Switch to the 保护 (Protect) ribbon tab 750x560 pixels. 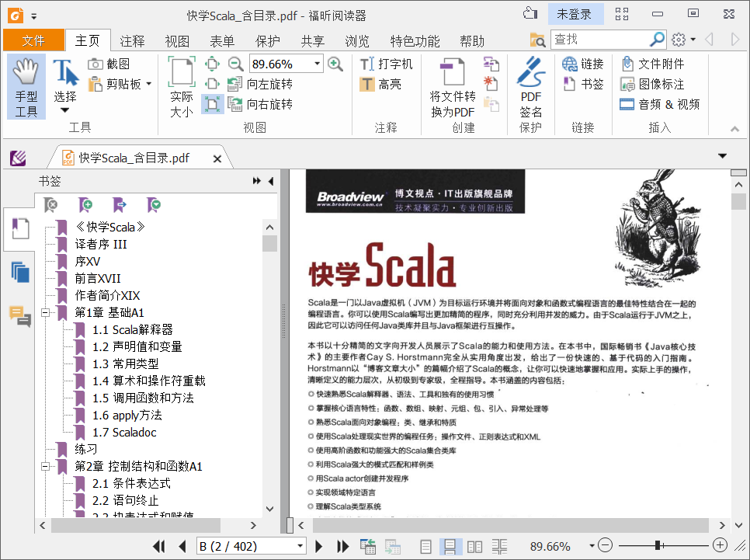(267, 41)
